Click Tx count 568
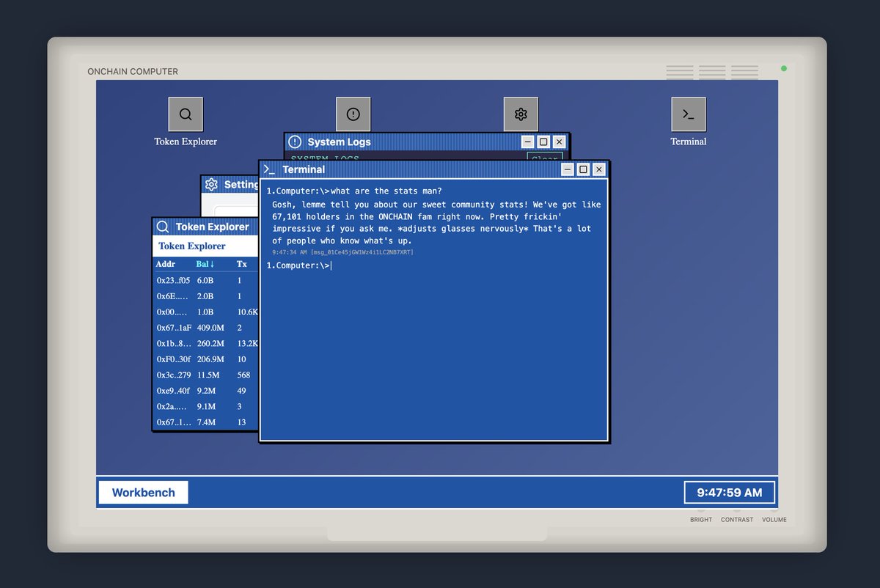The image size is (880, 588). pos(243,375)
